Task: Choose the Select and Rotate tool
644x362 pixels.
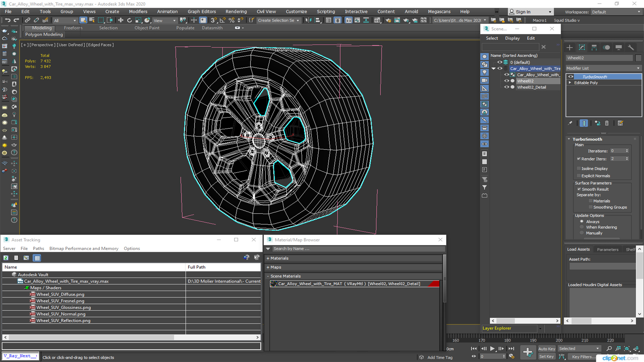Action: 129,20
